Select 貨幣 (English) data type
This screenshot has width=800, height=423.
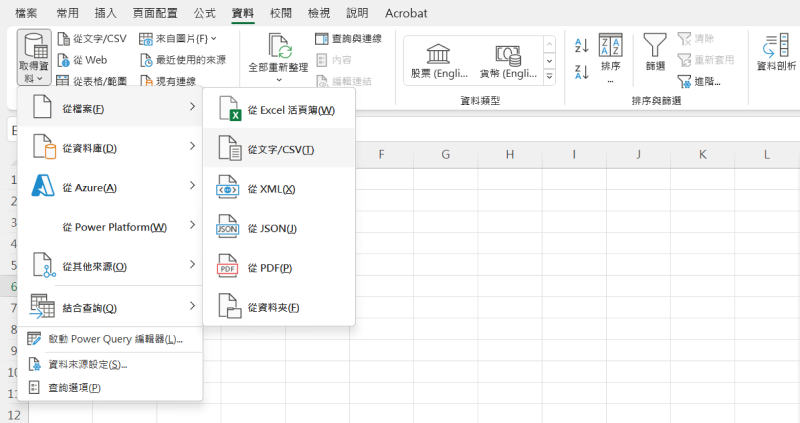click(x=508, y=61)
